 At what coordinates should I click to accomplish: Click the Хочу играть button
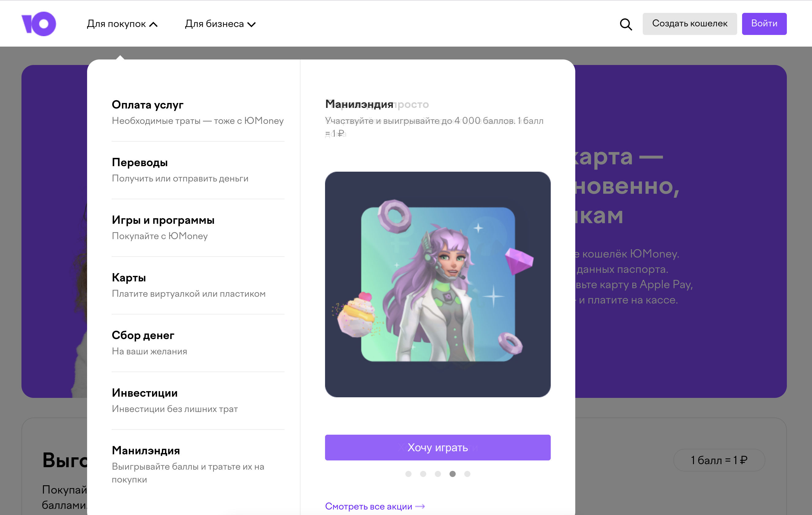pos(438,447)
